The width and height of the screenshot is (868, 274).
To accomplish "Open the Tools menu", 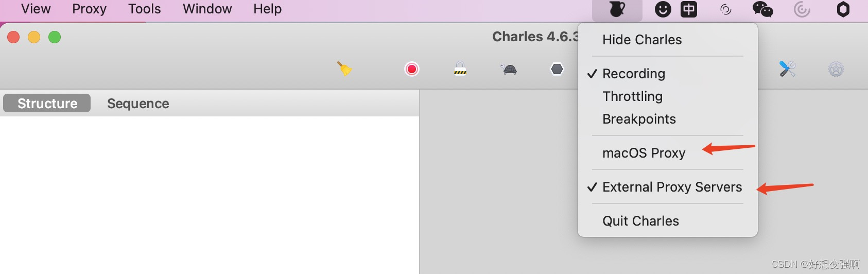I will point(145,9).
